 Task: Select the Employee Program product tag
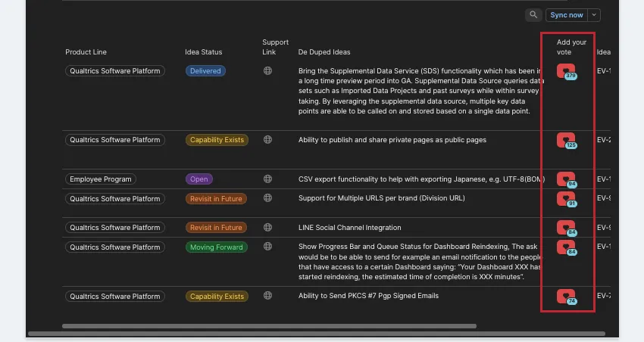101,179
